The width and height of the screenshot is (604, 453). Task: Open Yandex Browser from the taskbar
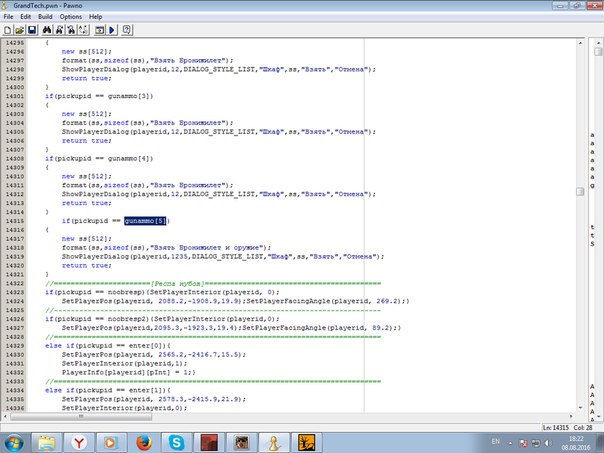pyautogui.click(x=79, y=443)
